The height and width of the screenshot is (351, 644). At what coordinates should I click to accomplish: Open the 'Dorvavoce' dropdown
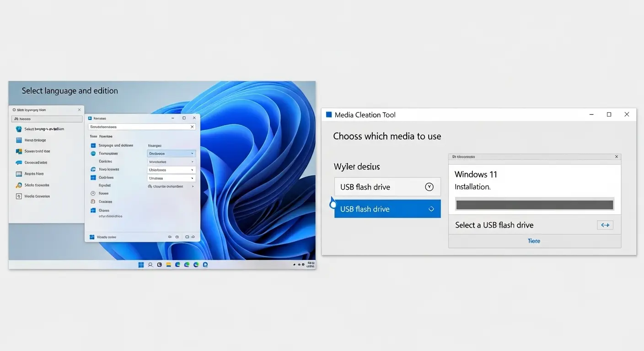point(172,154)
